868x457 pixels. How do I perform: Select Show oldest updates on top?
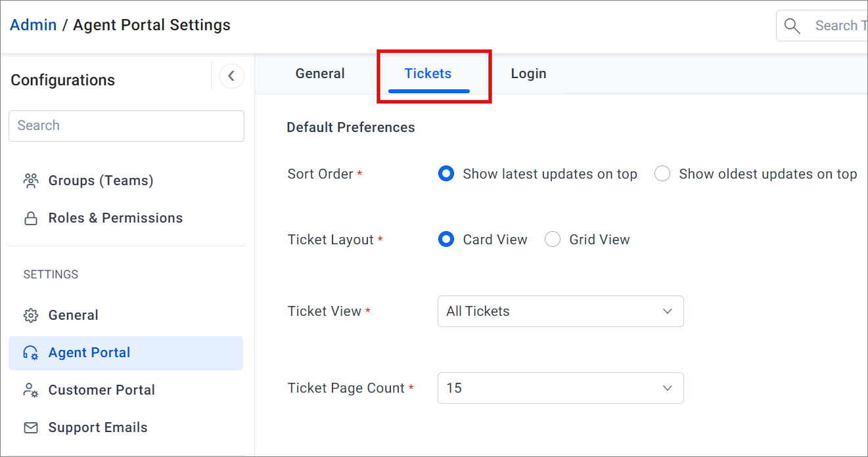click(662, 174)
